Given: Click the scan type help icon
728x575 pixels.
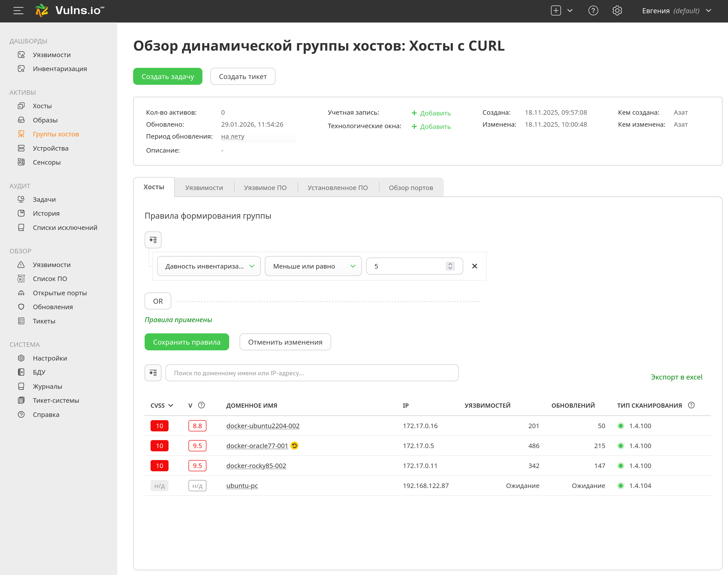Looking at the screenshot, I should [691, 405].
